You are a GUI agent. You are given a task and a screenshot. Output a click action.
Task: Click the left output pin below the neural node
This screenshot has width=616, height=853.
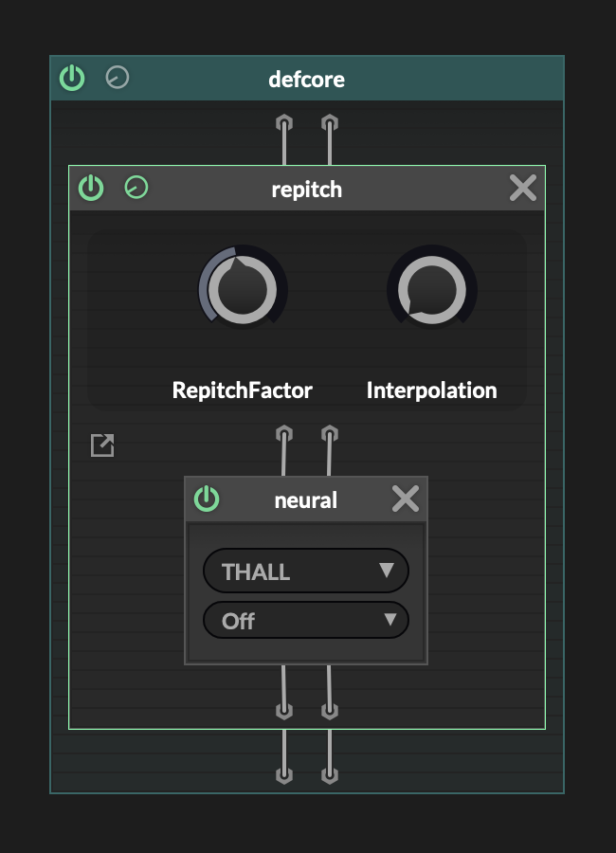coord(284,711)
